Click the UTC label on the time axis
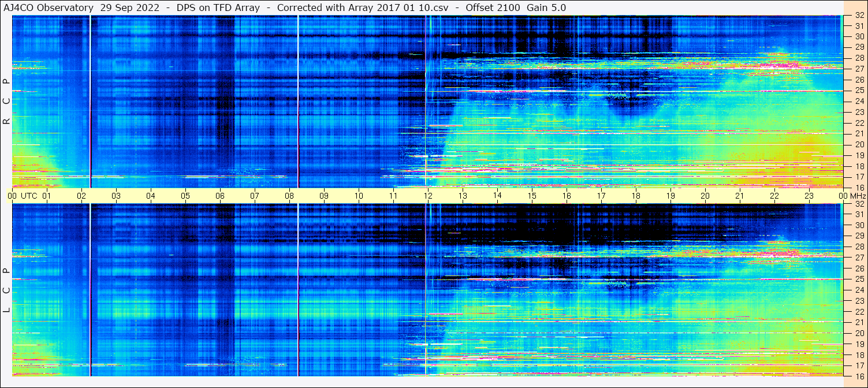Image resolution: width=868 pixels, height=388 pixels. click(29, 196)
